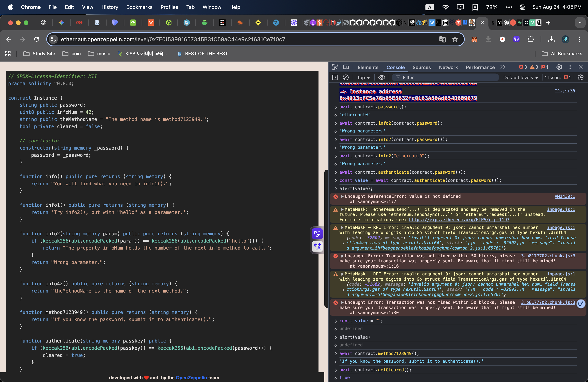Open the Bookmarks menu
Viewport: 588px width, 382px height.
[x=139, y=7]
